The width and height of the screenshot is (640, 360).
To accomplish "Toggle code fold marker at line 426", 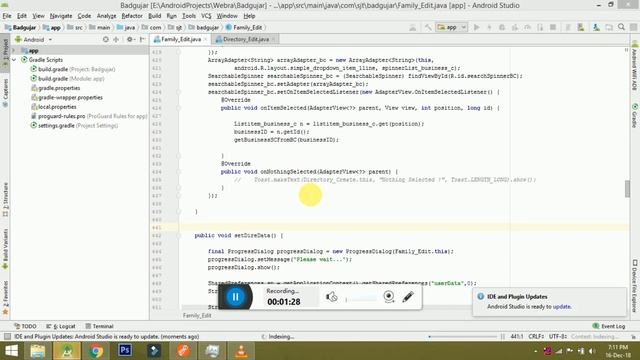I will pyautogui.click(x=178, y=108).
